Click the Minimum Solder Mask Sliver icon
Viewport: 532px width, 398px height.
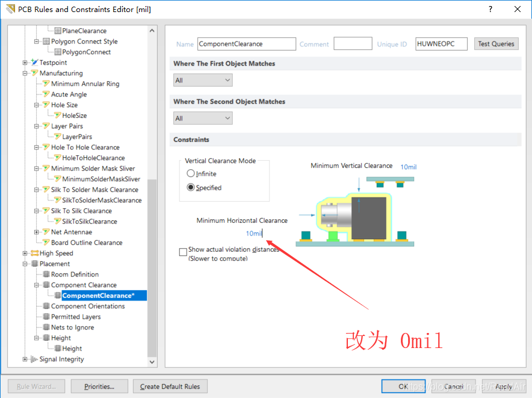(46, 169)
